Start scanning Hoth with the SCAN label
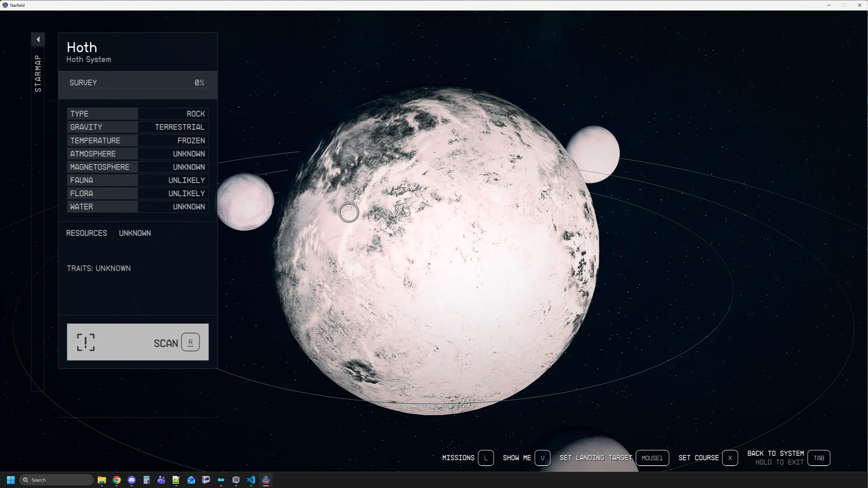The height and width of the screenshot is (488, 868). coord(166,343)
